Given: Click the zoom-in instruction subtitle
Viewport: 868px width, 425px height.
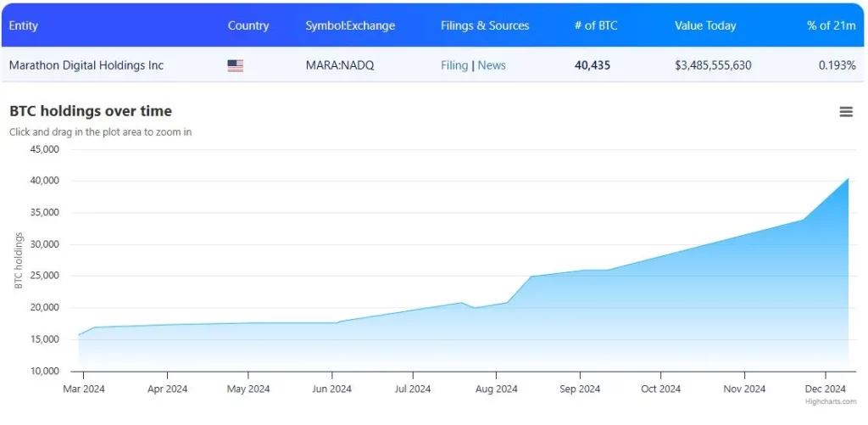Looking at the screenshot, I should (101, 132).
